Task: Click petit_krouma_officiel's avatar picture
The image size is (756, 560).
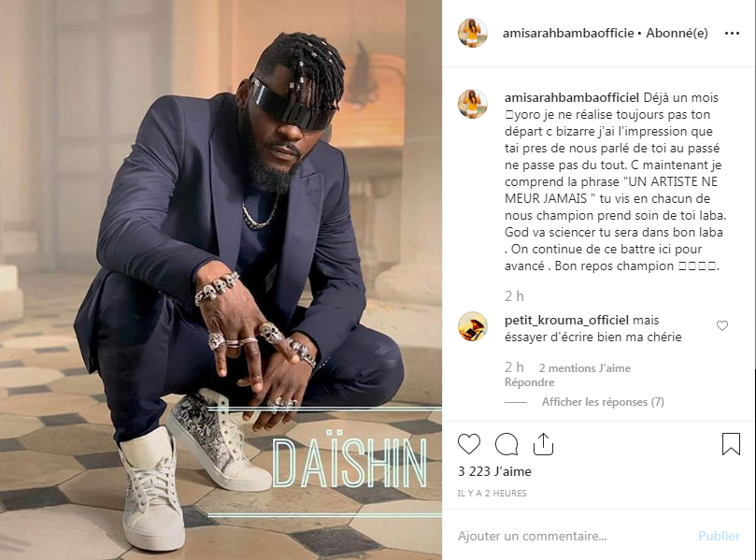Action: click(473, 326)
